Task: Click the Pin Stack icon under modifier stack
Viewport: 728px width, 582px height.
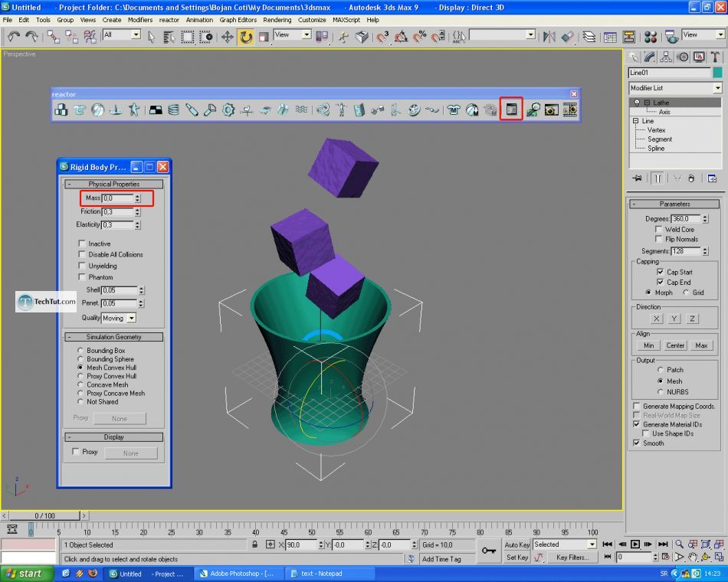Action: (637, 178)
